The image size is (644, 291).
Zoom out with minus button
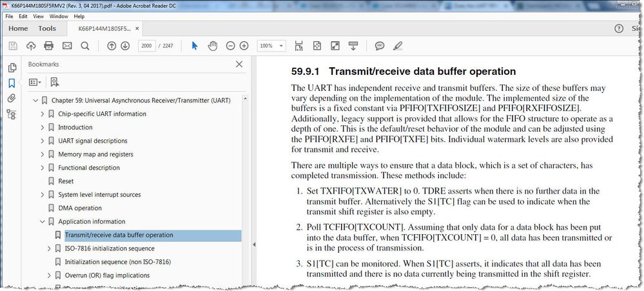[x=230, y=46]
